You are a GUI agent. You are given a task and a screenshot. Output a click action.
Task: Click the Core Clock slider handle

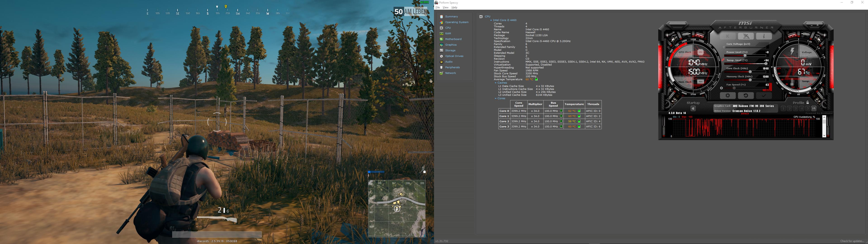click(x=750, y=72)
